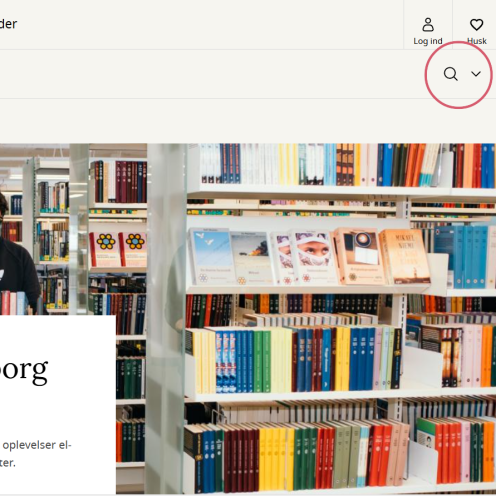
Task: Click the 'oplevelser el-' paragraph text
Action: coord(37,445)
